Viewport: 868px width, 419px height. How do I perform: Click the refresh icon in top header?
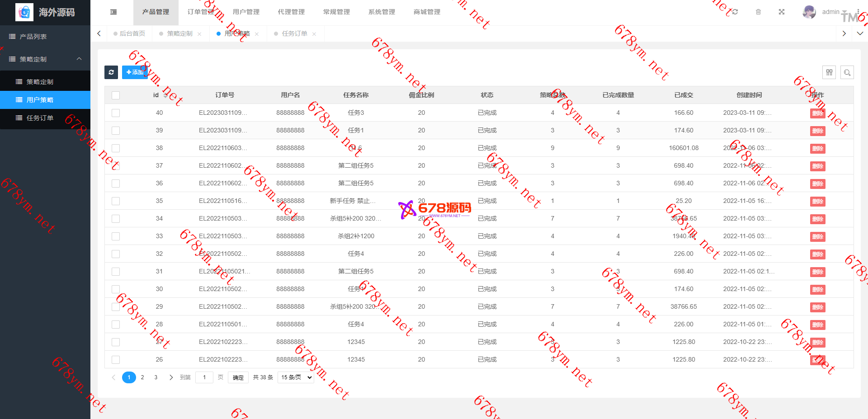click(x=735, y=12)
